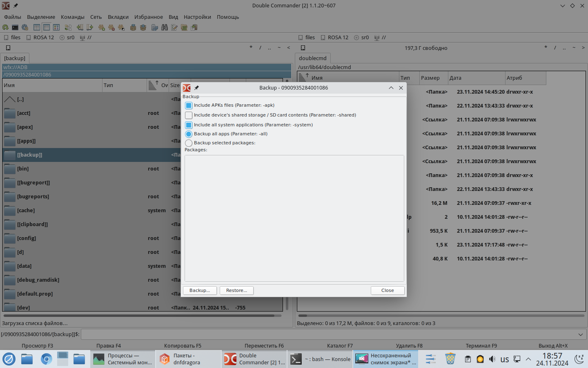Click the swap panels toolbar icon
The width and height of the screenshot is (588, 368).
(x=68, y=27)
